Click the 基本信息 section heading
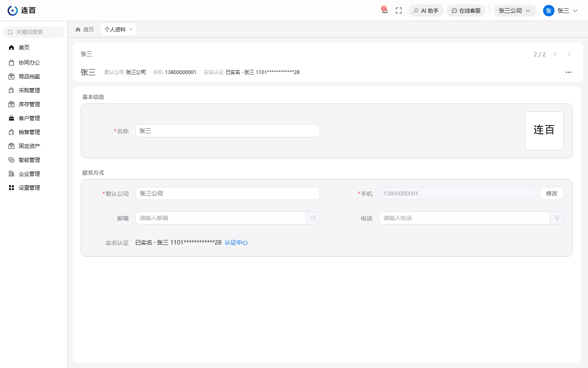This screenshot has width=588, height=368. coord(93,97)
